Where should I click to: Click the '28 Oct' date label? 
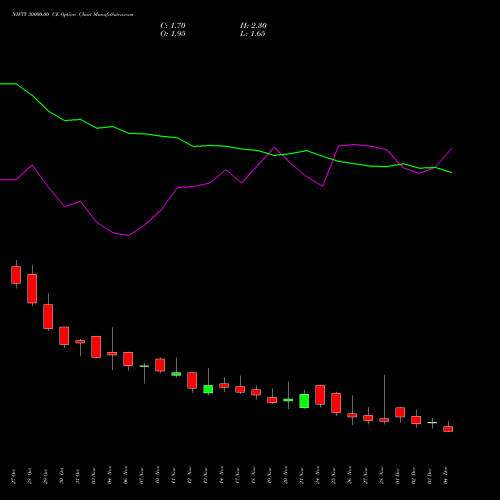click(30, 476)
